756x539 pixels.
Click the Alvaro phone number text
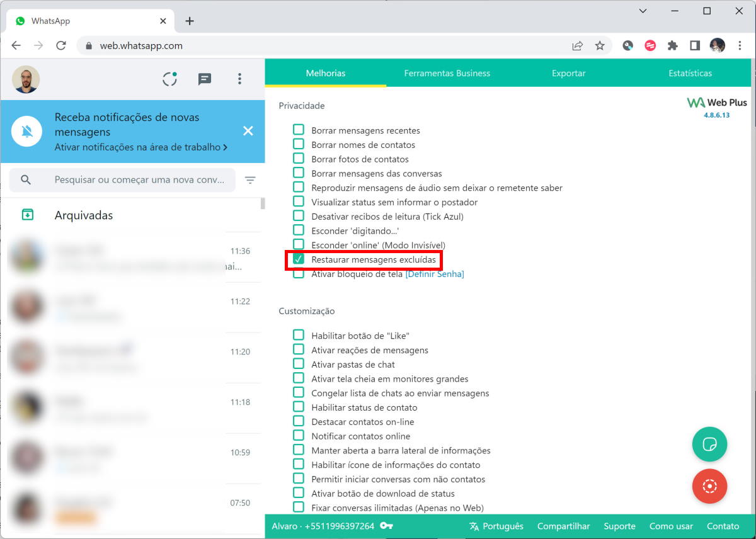(323, 526)
